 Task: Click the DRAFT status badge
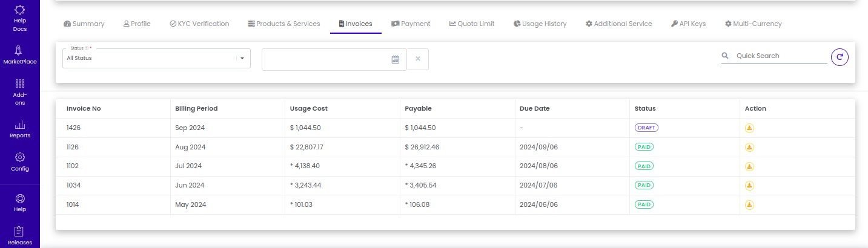[x=646, y=128]
